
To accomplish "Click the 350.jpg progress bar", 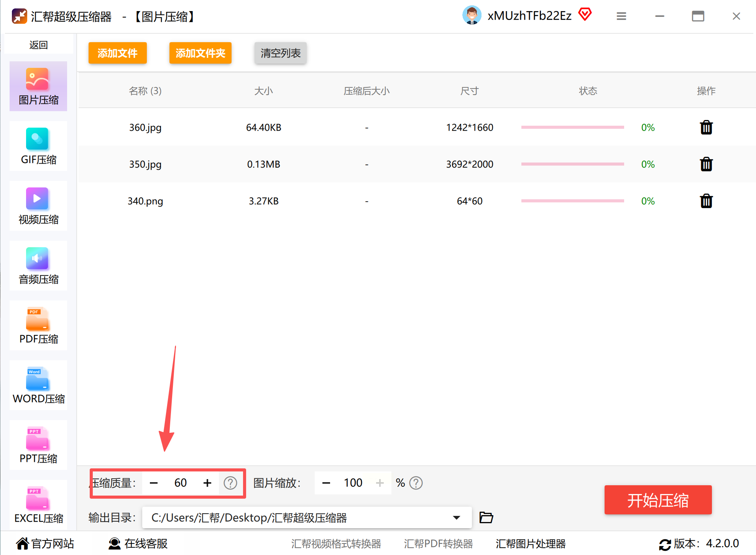I will [572, 164].
